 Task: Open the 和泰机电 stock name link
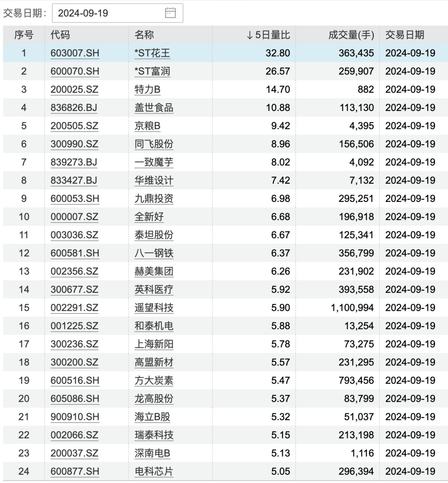tap(154, 326)
